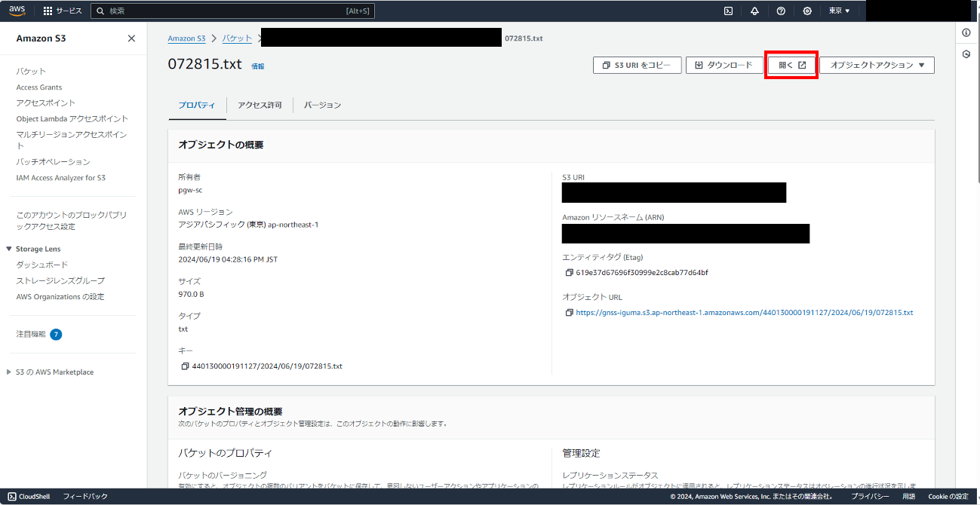
Task: Open Access Grants in the sidebar
Action: [x=39, y=87]
